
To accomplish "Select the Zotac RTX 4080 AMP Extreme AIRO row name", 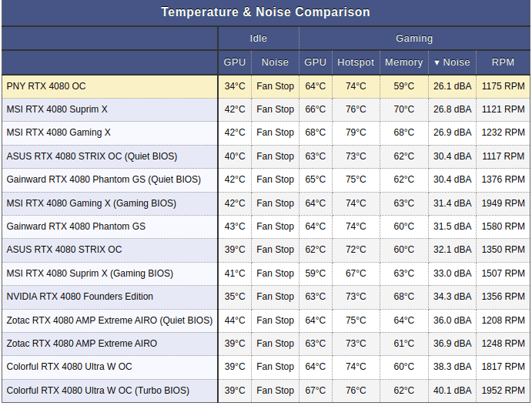I will (82, 343).
